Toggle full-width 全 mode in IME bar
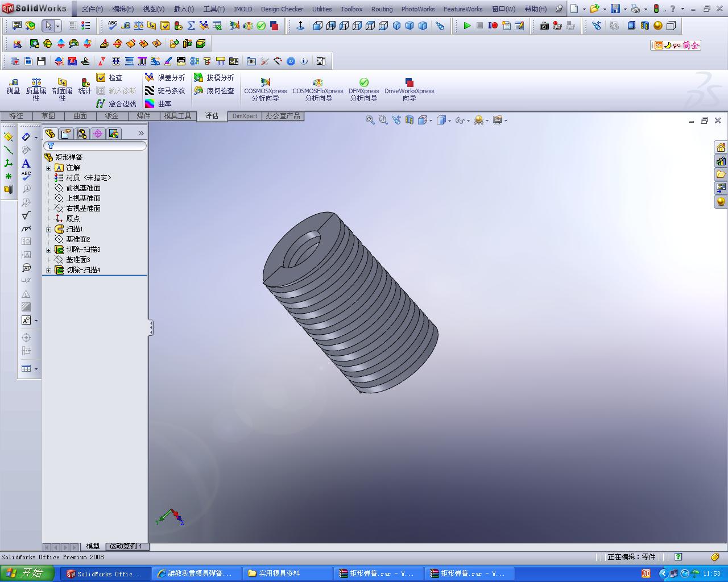Image resolution: width=728 pixels, height=582 pixels. (695, 45)
